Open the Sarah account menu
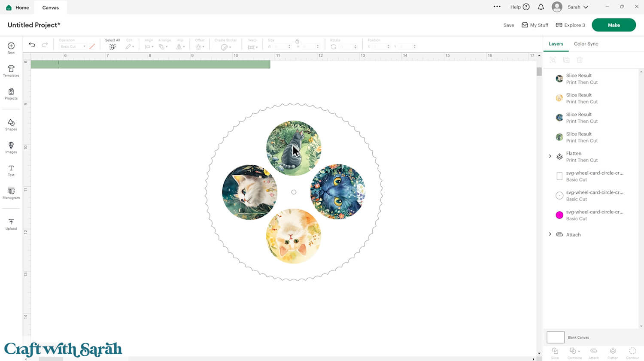 coord(570,7)
